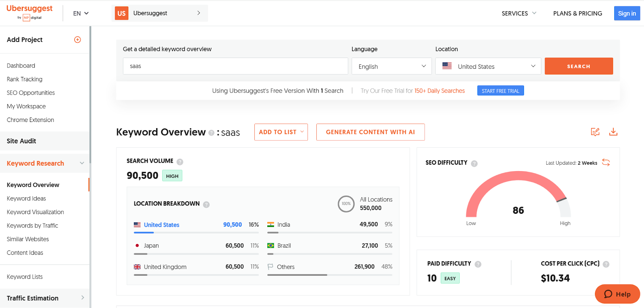Click the download export icon

coord(613,132)
